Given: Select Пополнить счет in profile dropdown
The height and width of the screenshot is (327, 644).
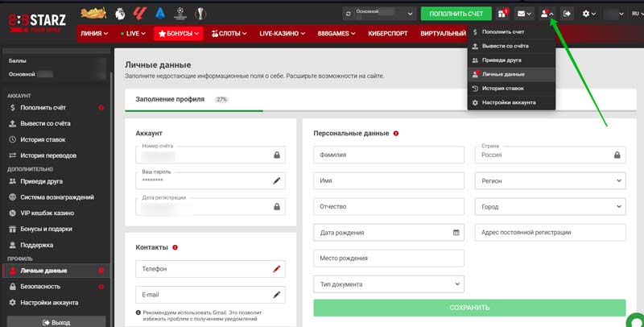Looking at the screenshot, I should click(511, 31).
